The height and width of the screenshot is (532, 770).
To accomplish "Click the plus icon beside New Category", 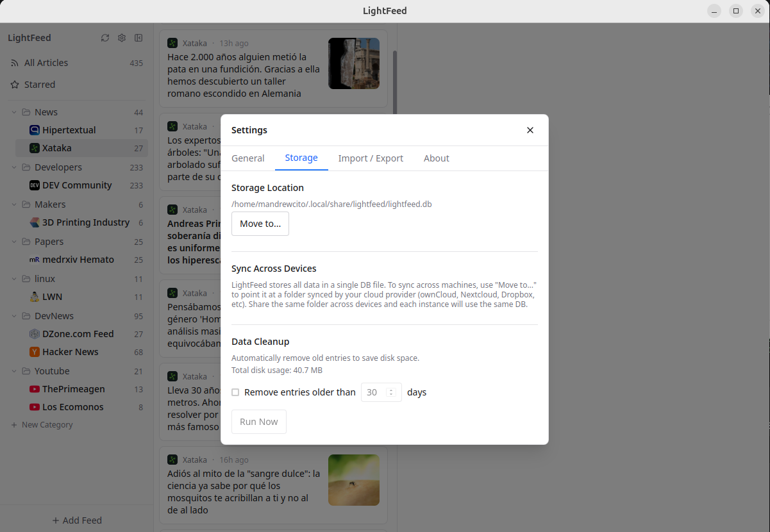I will [x=14, y=425].
